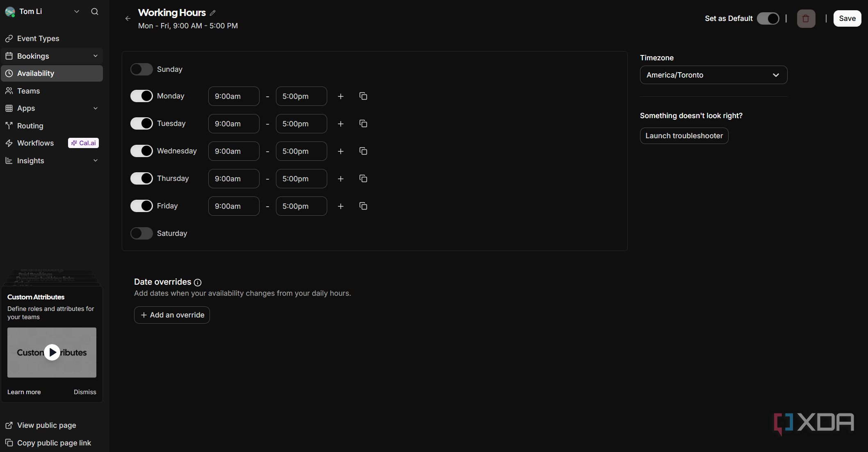
Task: Click Add an override button
Action: [172, 315]
